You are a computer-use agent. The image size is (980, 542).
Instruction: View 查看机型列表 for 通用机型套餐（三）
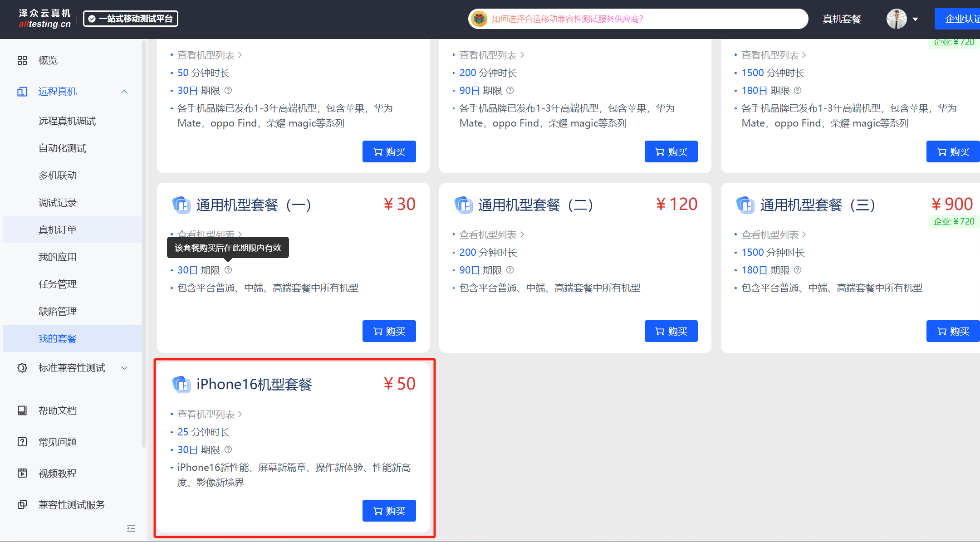pyautogui.click(x=774, y=234)
